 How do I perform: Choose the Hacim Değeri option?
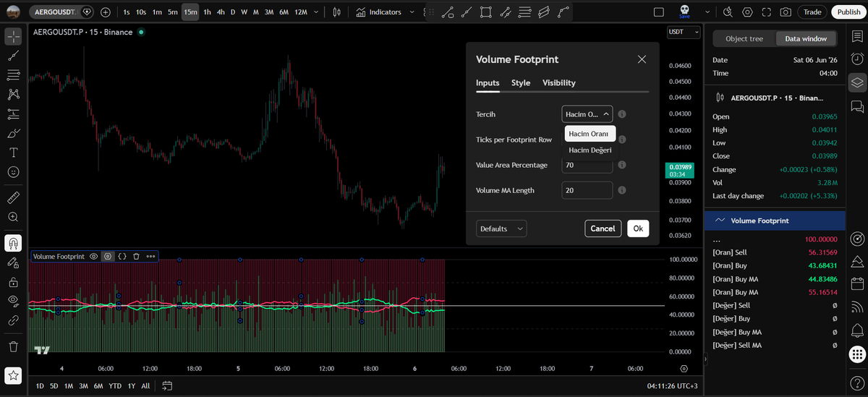tap(590, 150)
